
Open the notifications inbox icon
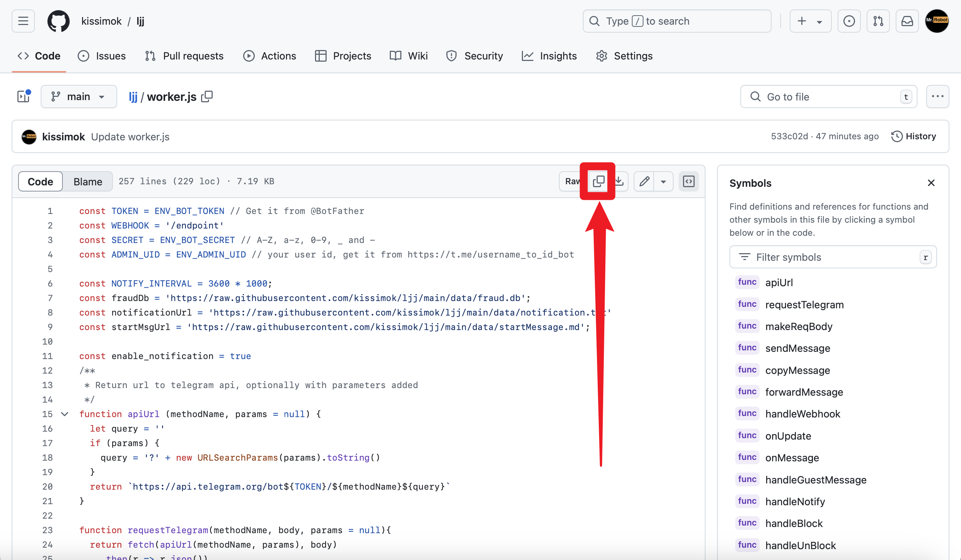click(907, 21)
